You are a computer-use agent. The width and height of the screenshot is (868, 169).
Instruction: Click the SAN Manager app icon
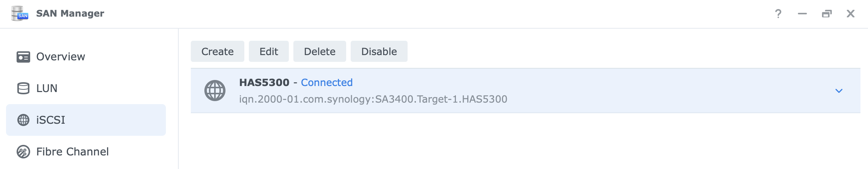click(x=20, y=14)
